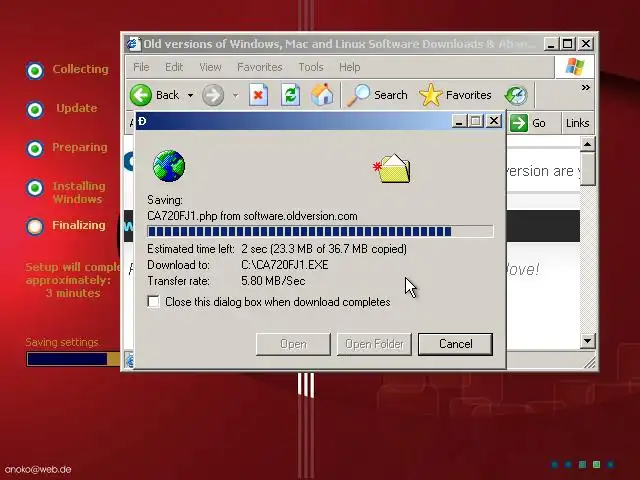Click the Search magnifier icon
Screen dimensions: 640x480
click(x=358, y=95)
